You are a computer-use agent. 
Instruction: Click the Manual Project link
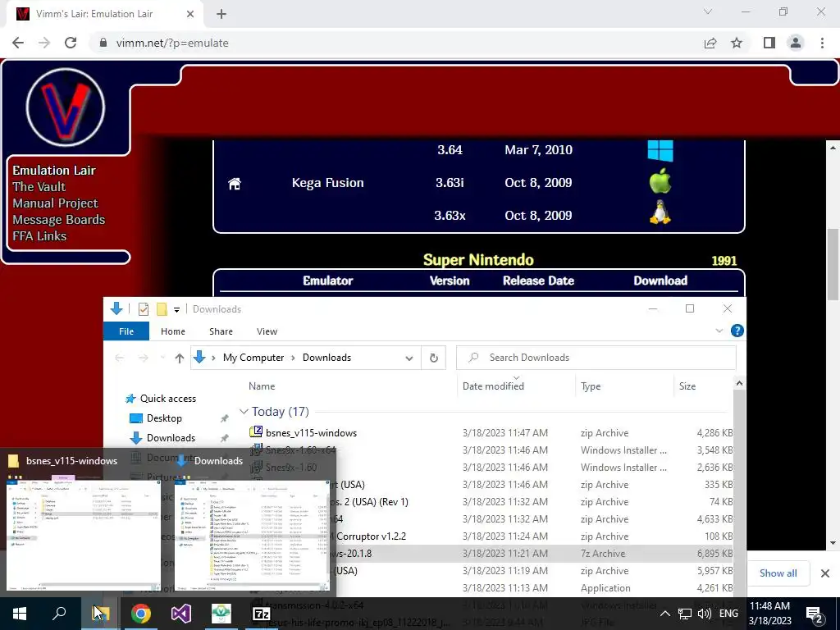tap(55, 203)
